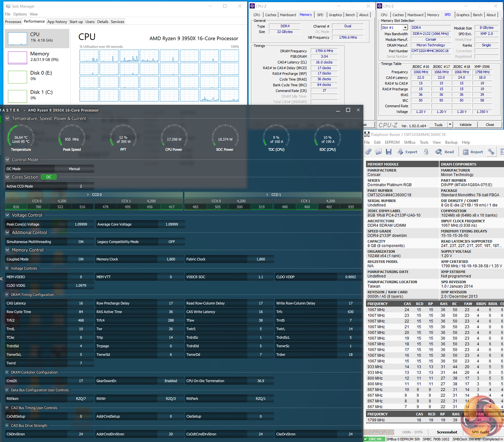Screen dimensions: 504x442
Task: Click the Validate button in CPU-Z
Action: click(x=465, y=125)
